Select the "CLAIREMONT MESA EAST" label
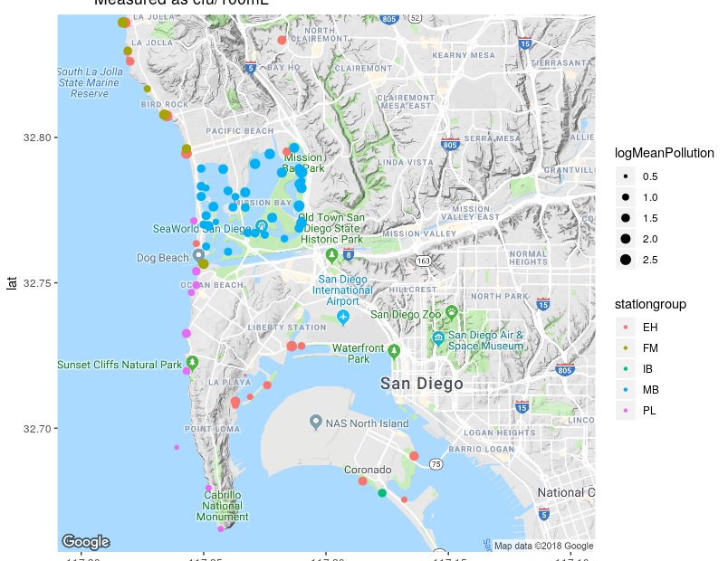 pyautogui.click(x=406, y=101)
